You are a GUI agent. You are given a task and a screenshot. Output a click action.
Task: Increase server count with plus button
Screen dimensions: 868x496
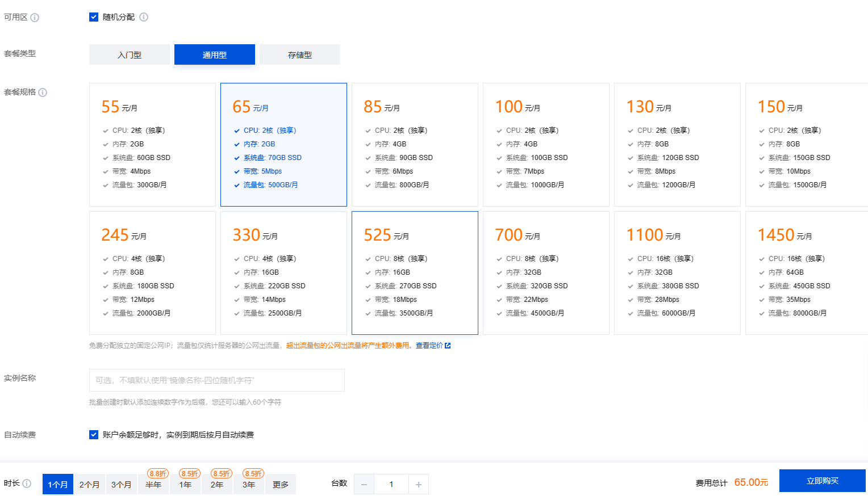[419, 485]
